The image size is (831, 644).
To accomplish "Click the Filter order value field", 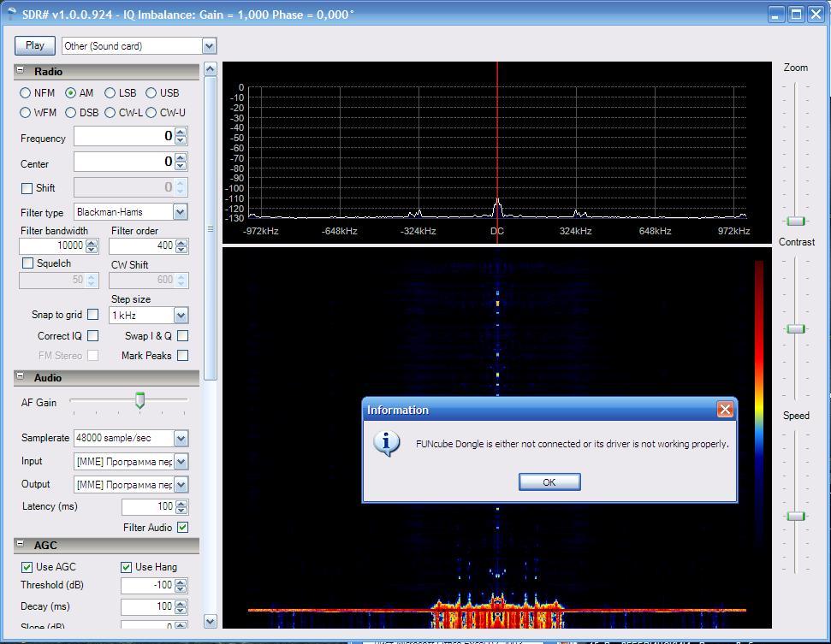I will 142,245.
